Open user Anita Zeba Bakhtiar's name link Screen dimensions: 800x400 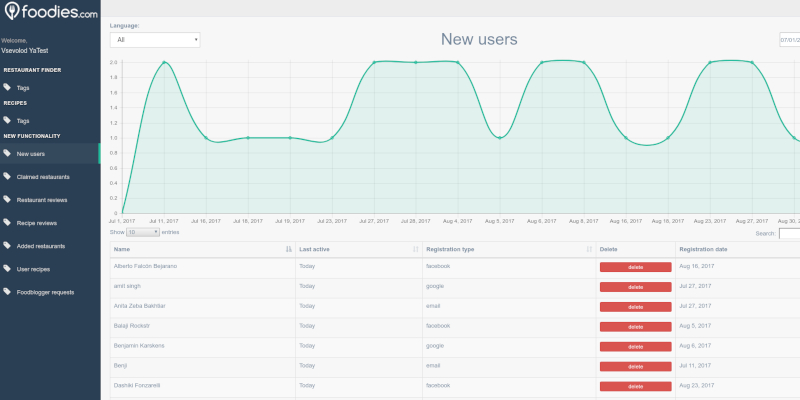(x=139, y=305)
